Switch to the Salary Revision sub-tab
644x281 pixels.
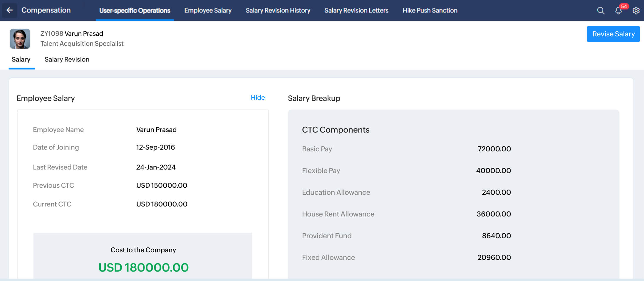pyautogui.click(x=67, y=60)
